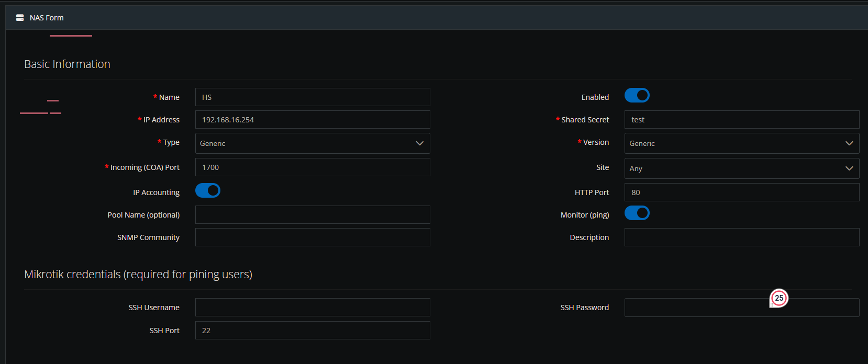Click the NAS Form server icon
The width and height of the screenshot is (868, 364).
[20, 18]
